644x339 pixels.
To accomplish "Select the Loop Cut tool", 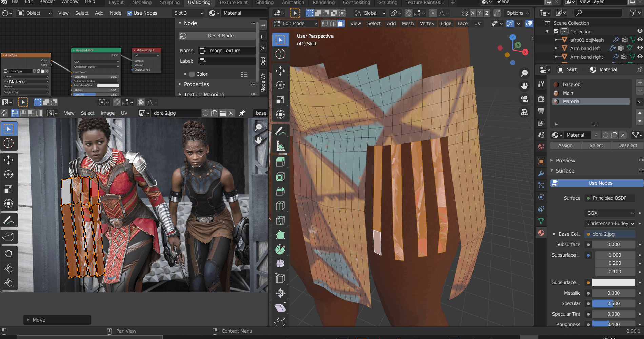I will 280,206.
